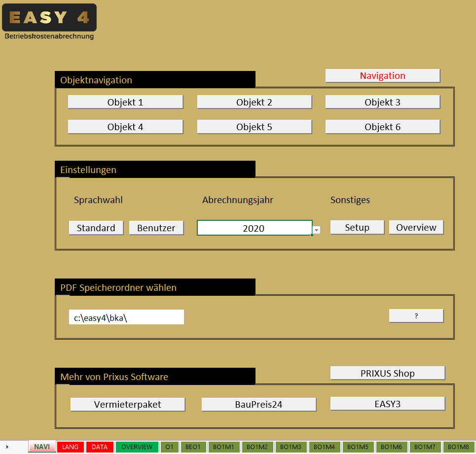Viewport: 476px width, 454px height.
Task: Select Objekt 5
Action: click(254, 127)
